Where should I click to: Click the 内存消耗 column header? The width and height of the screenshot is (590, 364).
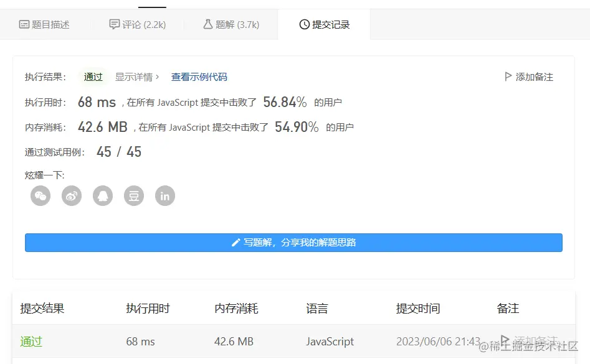click(236, 309)
